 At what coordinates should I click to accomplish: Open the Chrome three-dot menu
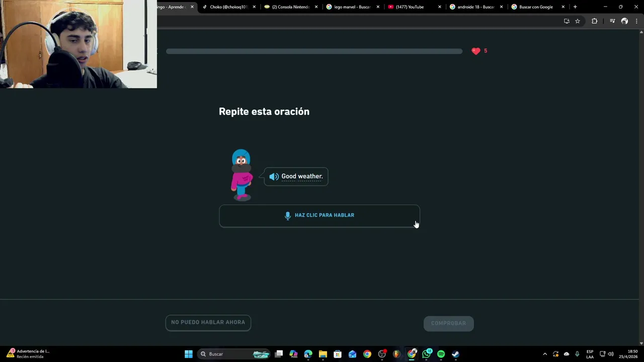(636, 21)
